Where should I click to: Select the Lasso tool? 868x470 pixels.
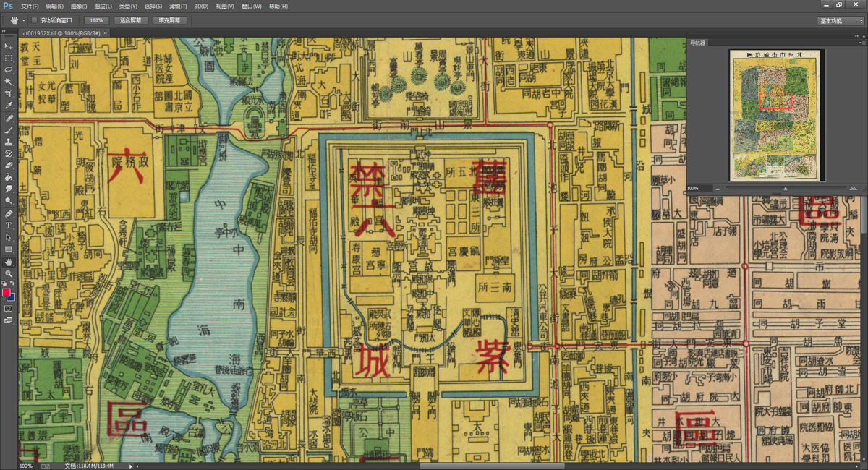[9, 69]
